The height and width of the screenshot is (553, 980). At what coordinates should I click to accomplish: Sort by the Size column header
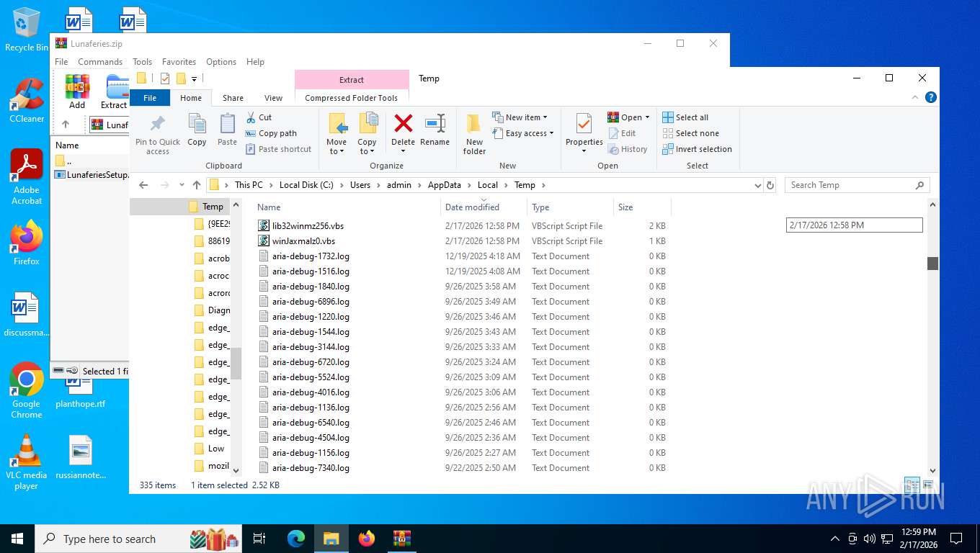[625, 207]
